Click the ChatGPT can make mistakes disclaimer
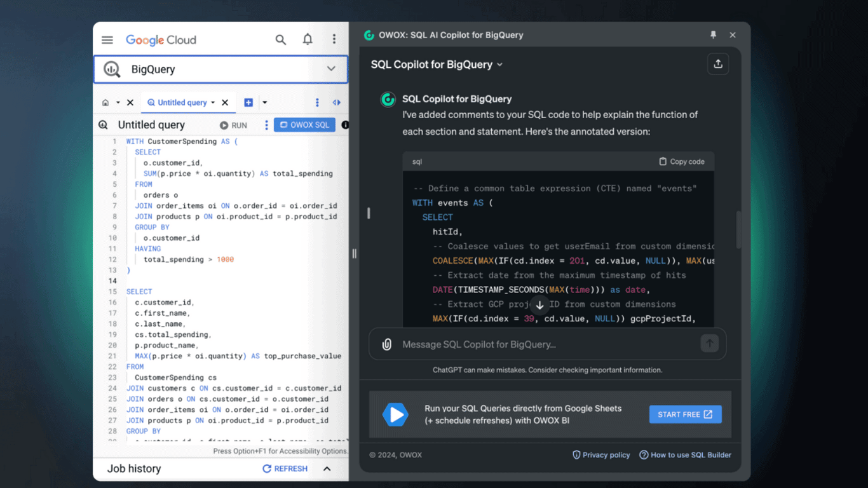 pos(547,370)
